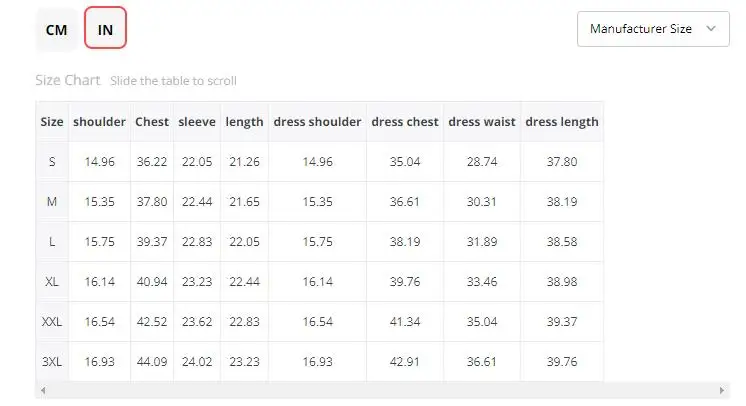Click the Size Chart heading text
The image size is (746, 406).
[68, 80]
